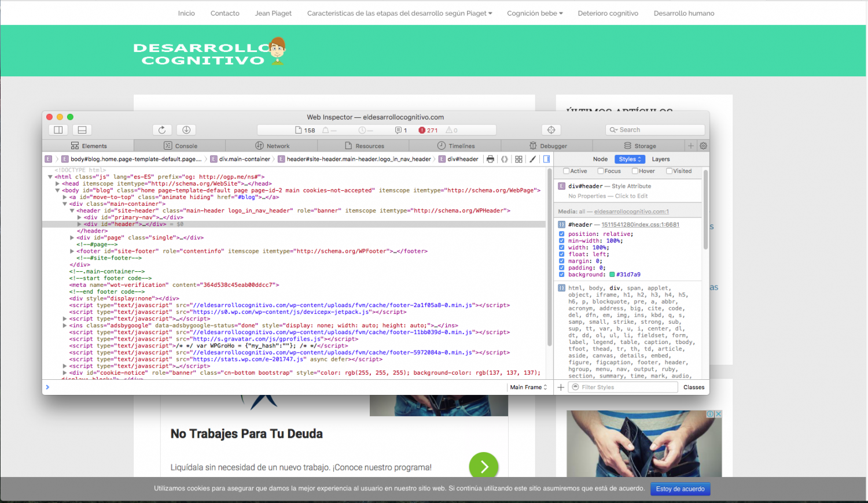Click the root element E breadcrumb icon
This screenshot has width=868, height=503.
tap(49, 159)
